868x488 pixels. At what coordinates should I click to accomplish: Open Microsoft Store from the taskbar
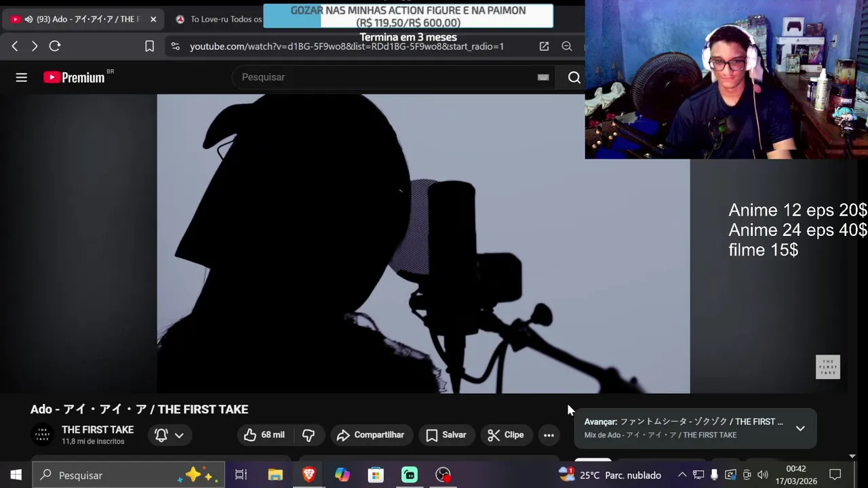pyautogui.click(x=376, y=475)
